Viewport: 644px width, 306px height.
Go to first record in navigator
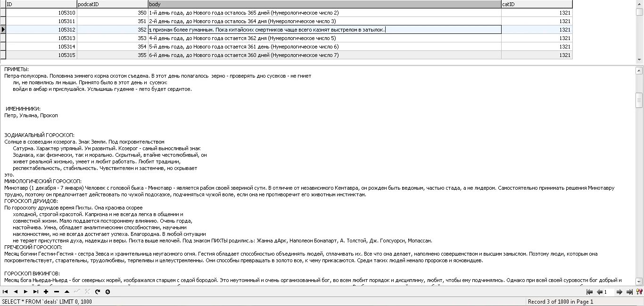click(x=5, y=292)
